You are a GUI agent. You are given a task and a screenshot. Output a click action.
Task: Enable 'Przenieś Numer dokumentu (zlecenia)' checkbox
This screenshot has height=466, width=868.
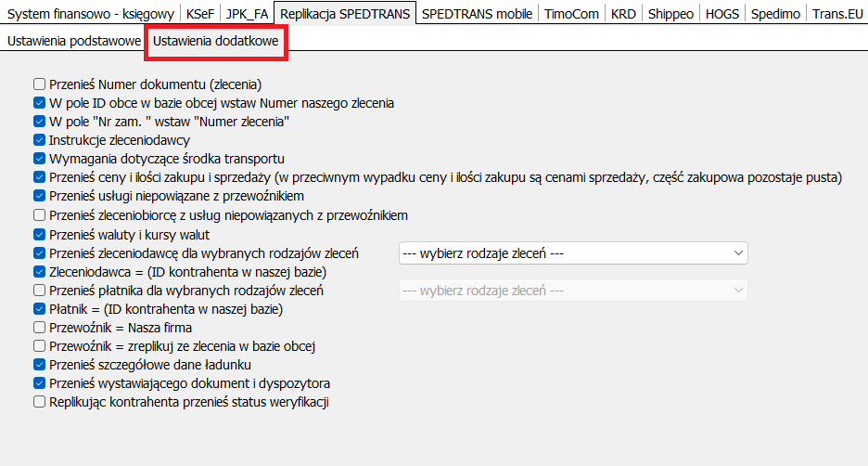point(40,84)
